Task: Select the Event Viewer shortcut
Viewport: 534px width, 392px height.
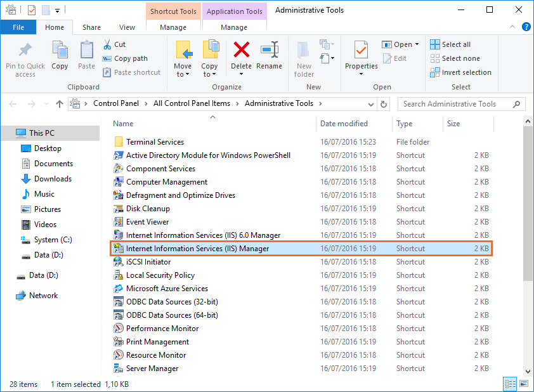Action: 147,222
